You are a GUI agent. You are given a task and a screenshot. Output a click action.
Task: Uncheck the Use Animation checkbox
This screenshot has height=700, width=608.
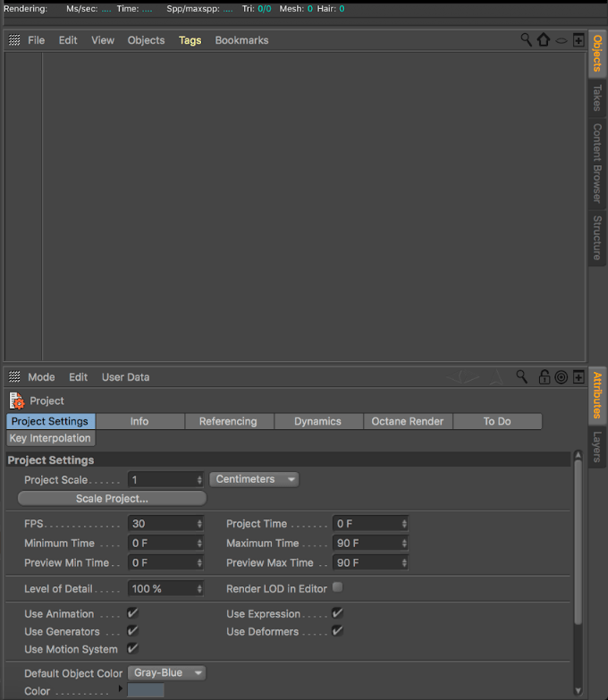[x=132, y=613]
